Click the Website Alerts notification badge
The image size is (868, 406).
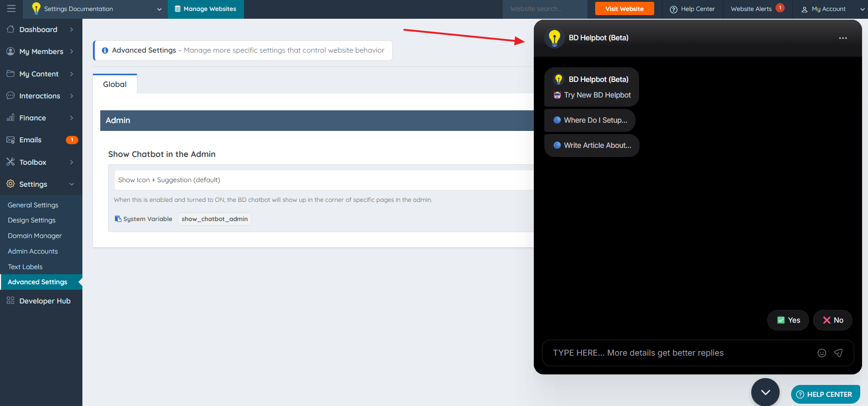click(780, 8)
